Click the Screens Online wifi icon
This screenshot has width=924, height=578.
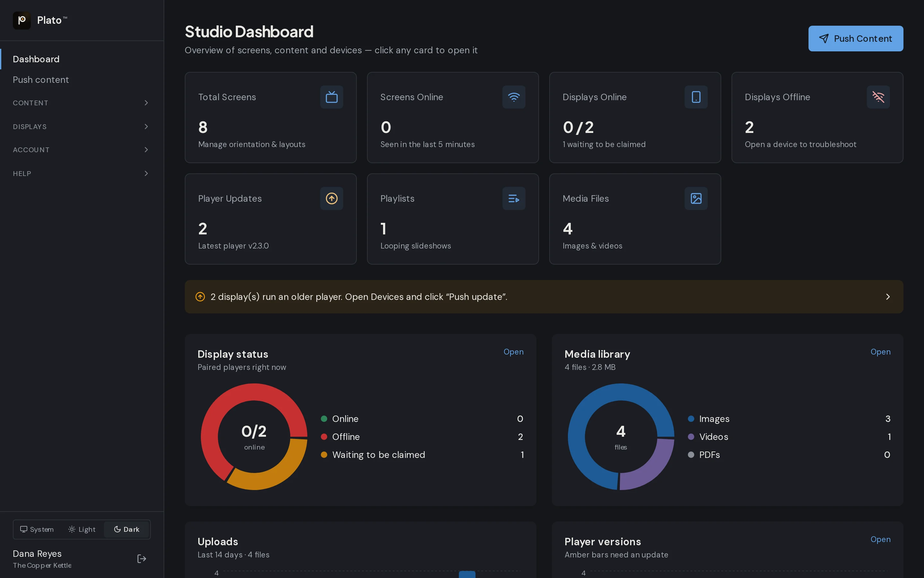click(514, 97)
